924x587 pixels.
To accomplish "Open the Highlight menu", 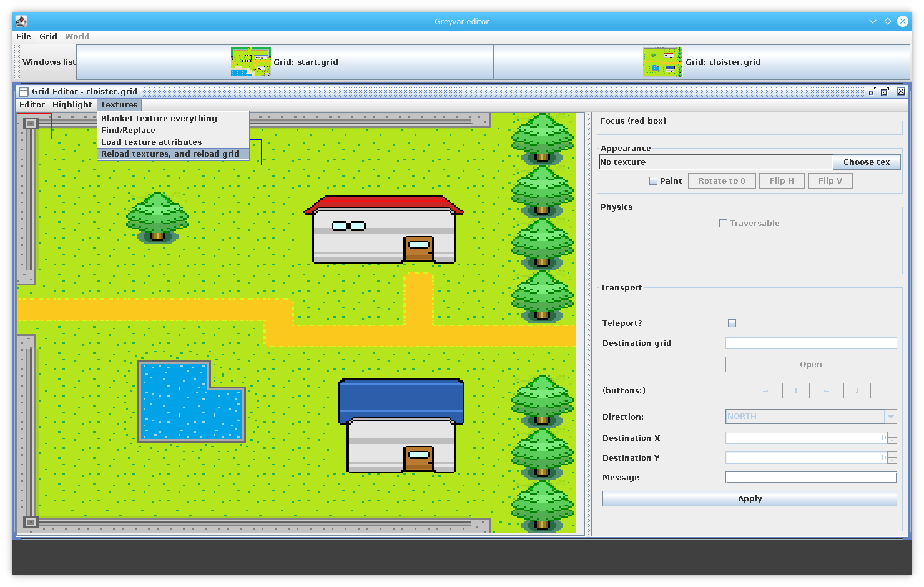I will click(x=72, y=105).
